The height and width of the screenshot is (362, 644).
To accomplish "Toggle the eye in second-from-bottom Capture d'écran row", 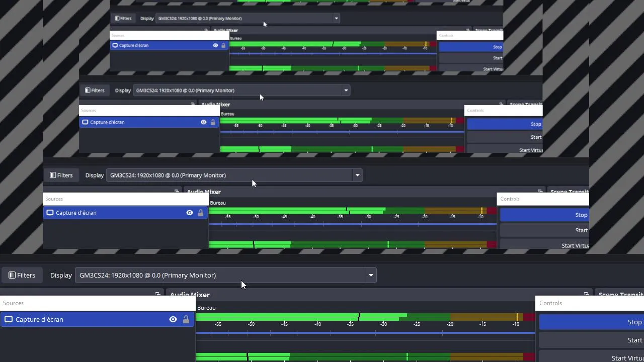I will [190, 213].
